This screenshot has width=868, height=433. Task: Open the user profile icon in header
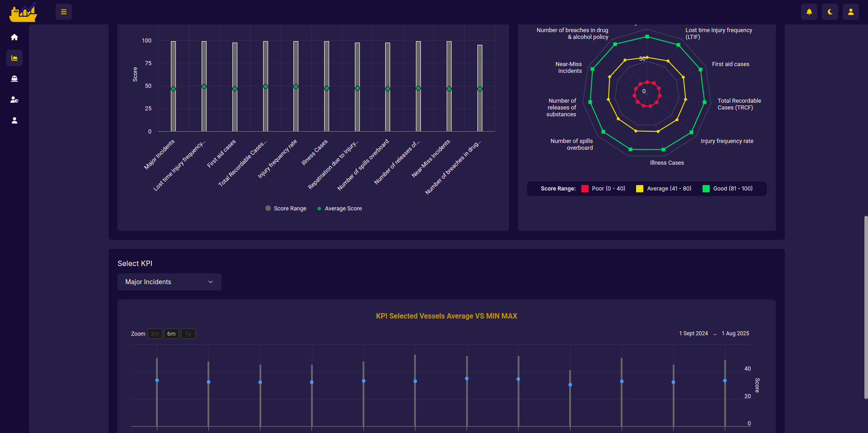click(851, 12)
